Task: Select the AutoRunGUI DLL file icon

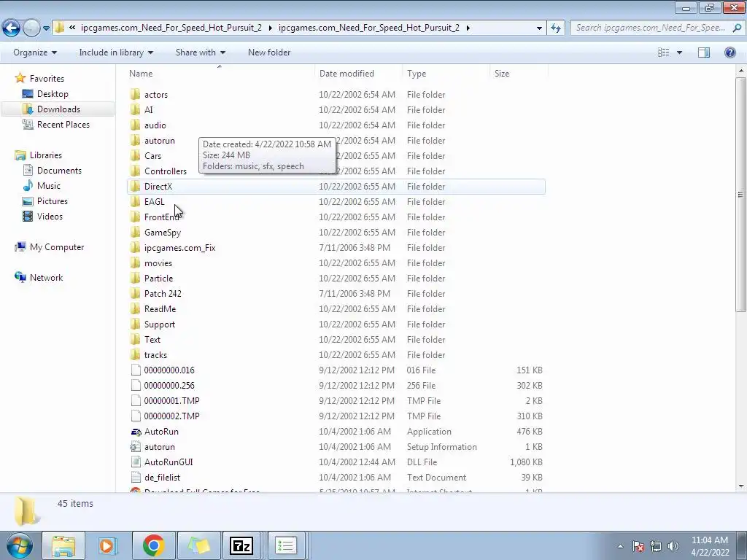Action: (136, 462)
